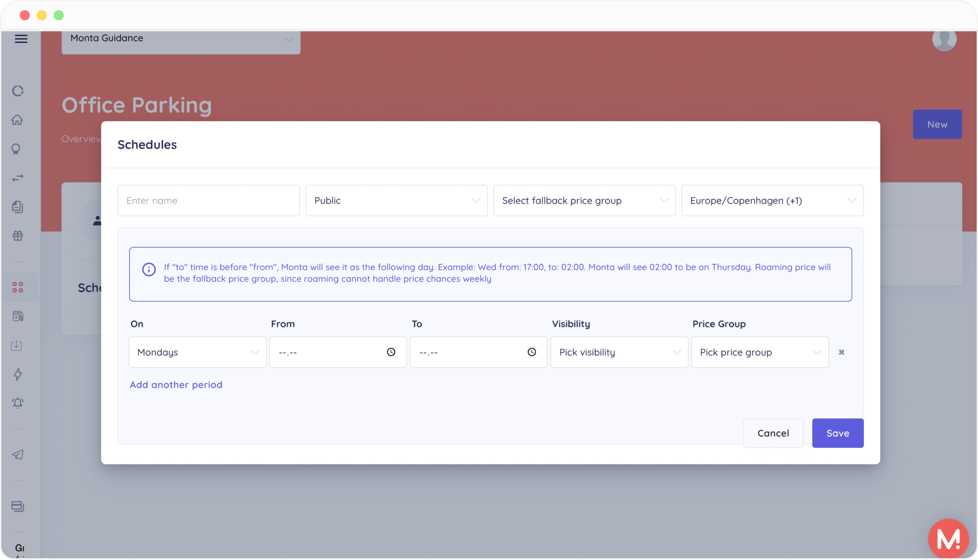The height and width of the screenshot is (560, 978).
Task: Open the fuel pump price sidebar icon
Action: (18, 316)
